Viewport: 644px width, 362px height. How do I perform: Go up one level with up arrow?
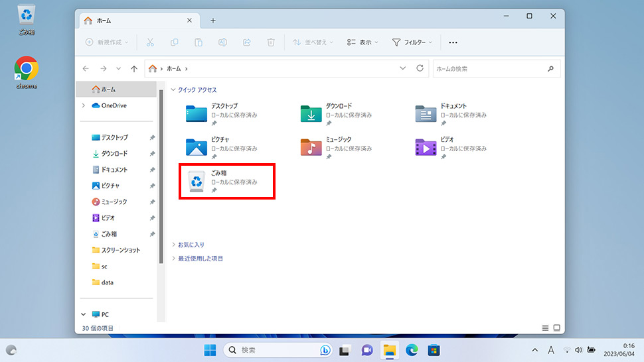[x=134, y=68]
